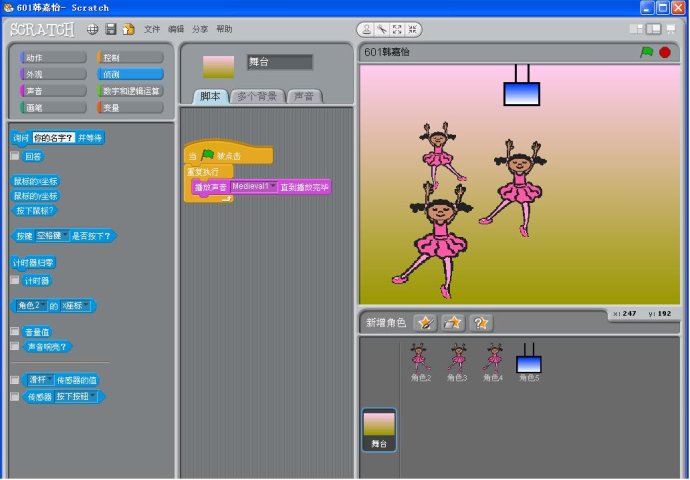Paint a new sprite

(x=425, y=323)
